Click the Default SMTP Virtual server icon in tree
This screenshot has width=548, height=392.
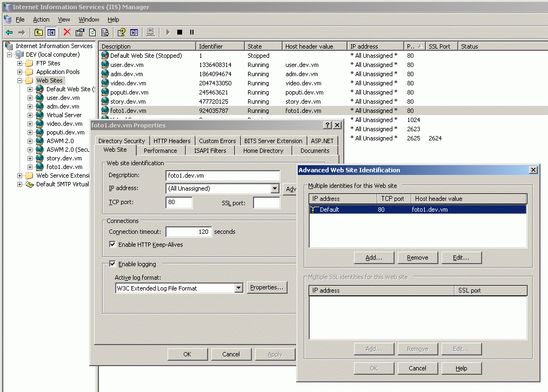coord(30,184)
